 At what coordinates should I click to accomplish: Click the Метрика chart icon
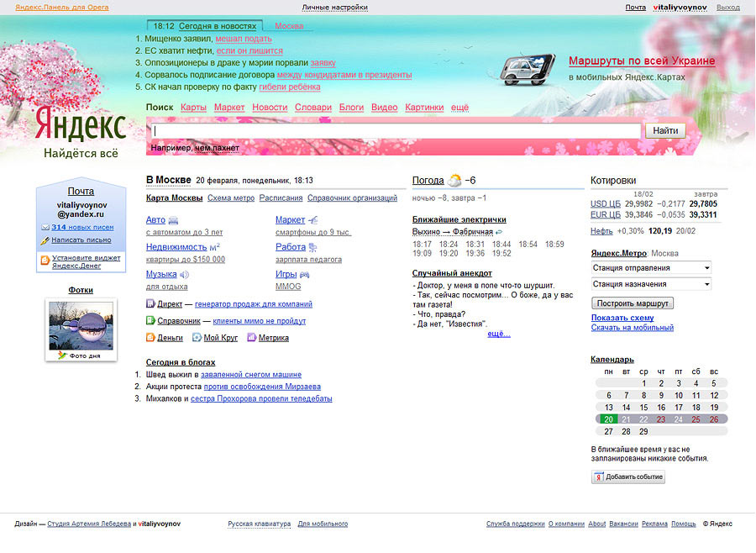(249, 338)
